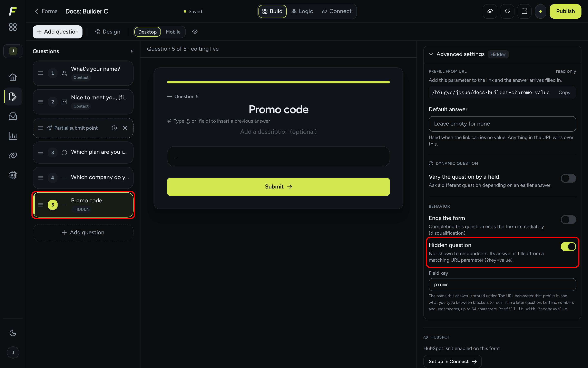Image resolution: width=588 pixels, height=368 pixels.
Task: Click the Field key input
Action: tap(502, 285)
